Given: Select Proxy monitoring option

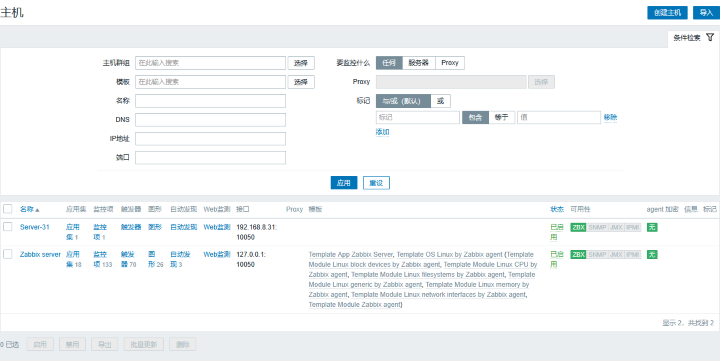Looking at the screenshot, I should (x=450, y=63).
